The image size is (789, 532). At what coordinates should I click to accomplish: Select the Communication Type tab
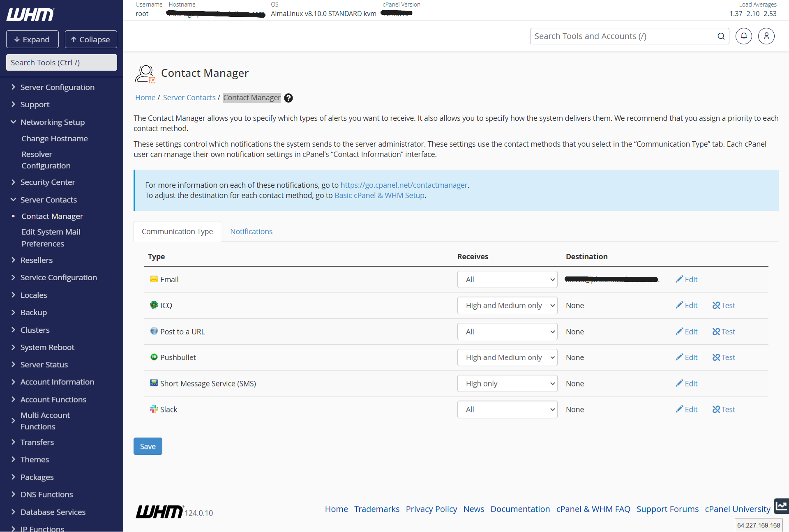[x=177, y=231]
